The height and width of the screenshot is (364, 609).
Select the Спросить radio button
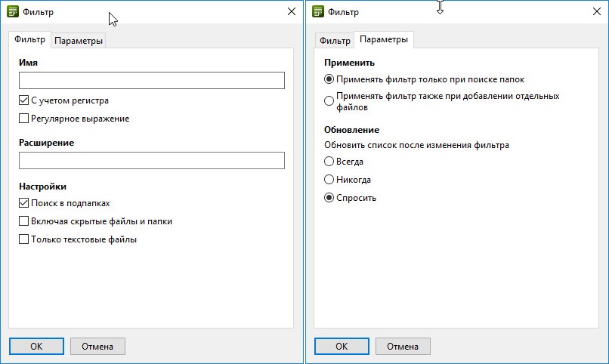point(329,198)
